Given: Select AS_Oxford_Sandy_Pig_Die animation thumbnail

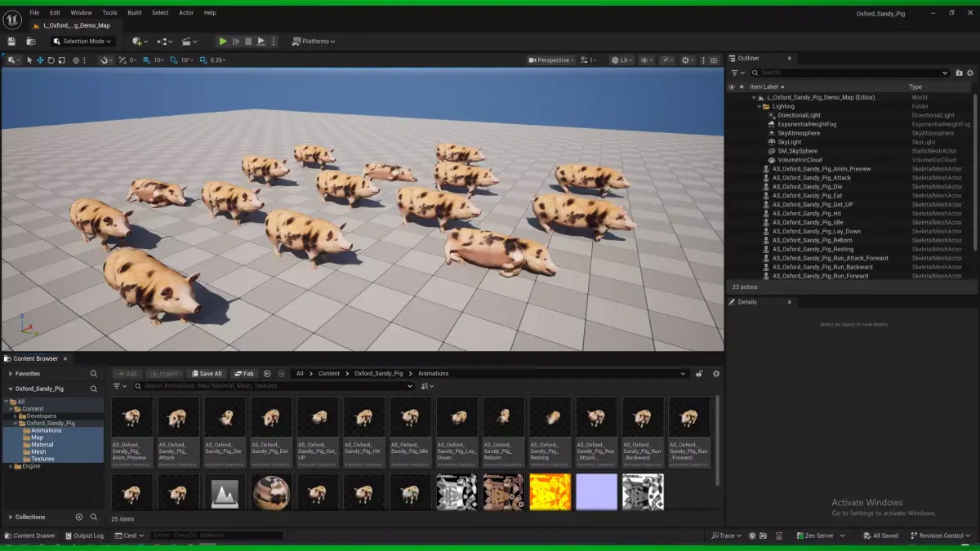Looking at the screenshot, I should point(225,432).
